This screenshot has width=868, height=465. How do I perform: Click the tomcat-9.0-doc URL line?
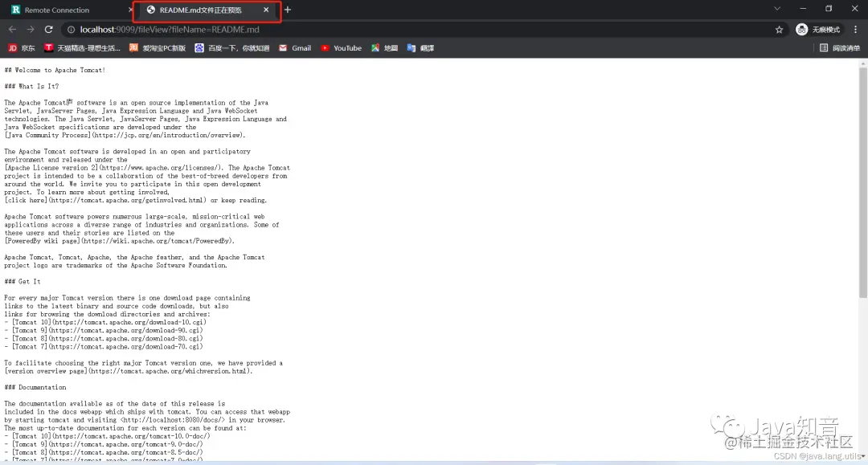pyautogui.click(x=104, y=445)
